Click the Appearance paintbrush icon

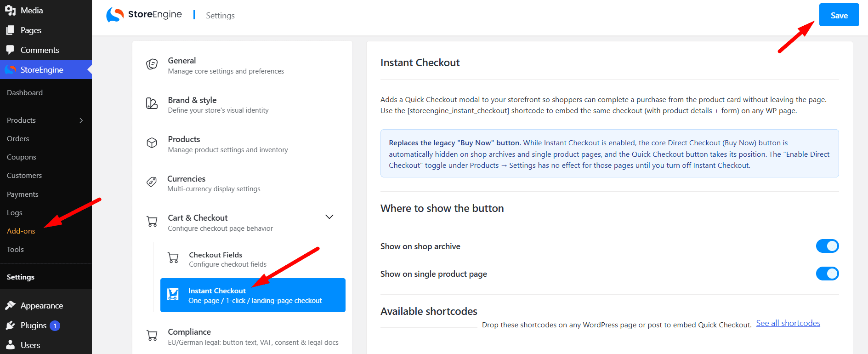(10, 305)
